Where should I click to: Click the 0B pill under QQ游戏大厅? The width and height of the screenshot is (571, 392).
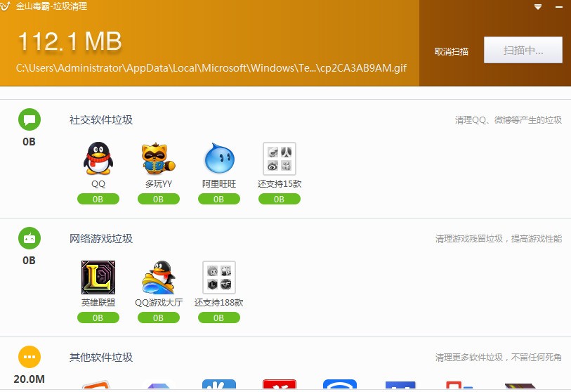pyautogui.click(x=159, y=318)
